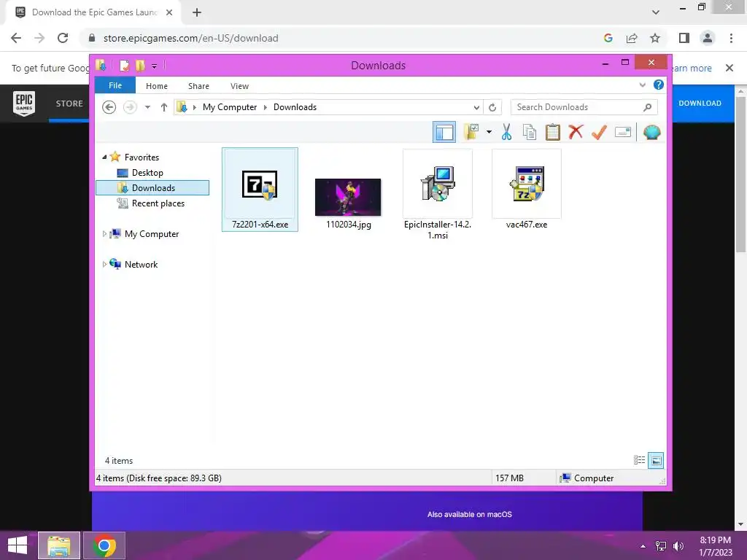Open the folder options dropdown arrow
Image resolution: width=747 pixels, height=560 pixels.
click(x=489, y=132)
